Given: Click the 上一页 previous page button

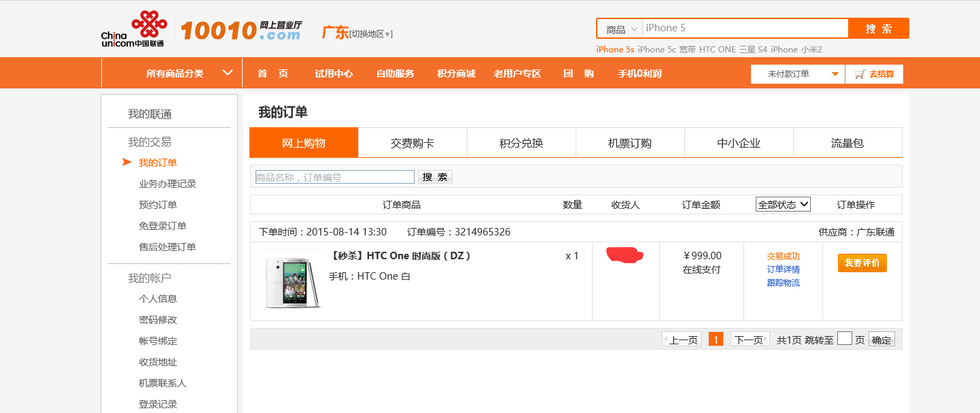Looking at the screenshot, I should [x=682, y=340].
